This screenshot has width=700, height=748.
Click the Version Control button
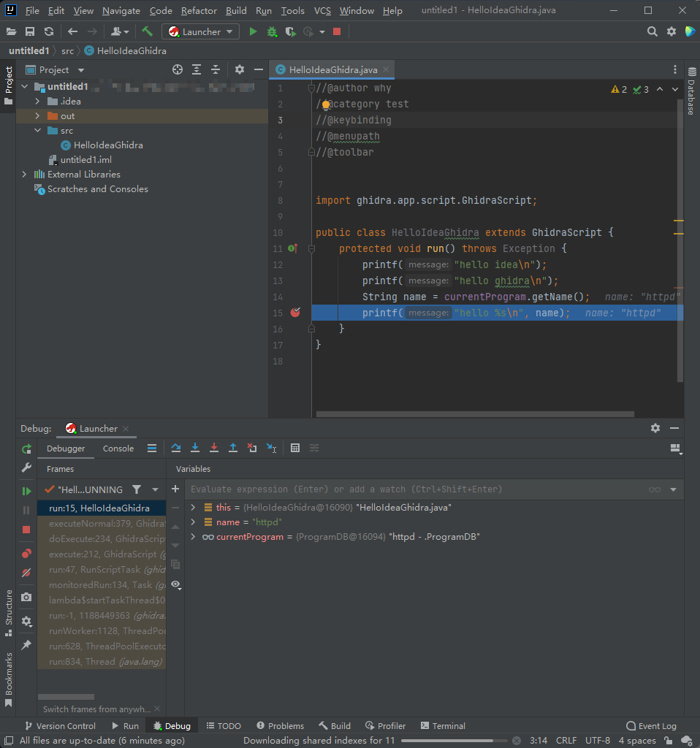(61, 725)
